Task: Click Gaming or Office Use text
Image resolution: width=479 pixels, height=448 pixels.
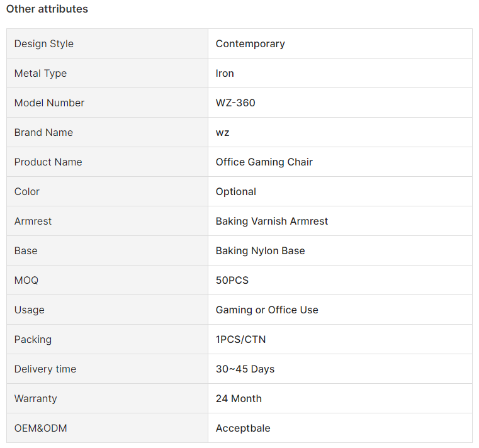Action: coord(267,310)
